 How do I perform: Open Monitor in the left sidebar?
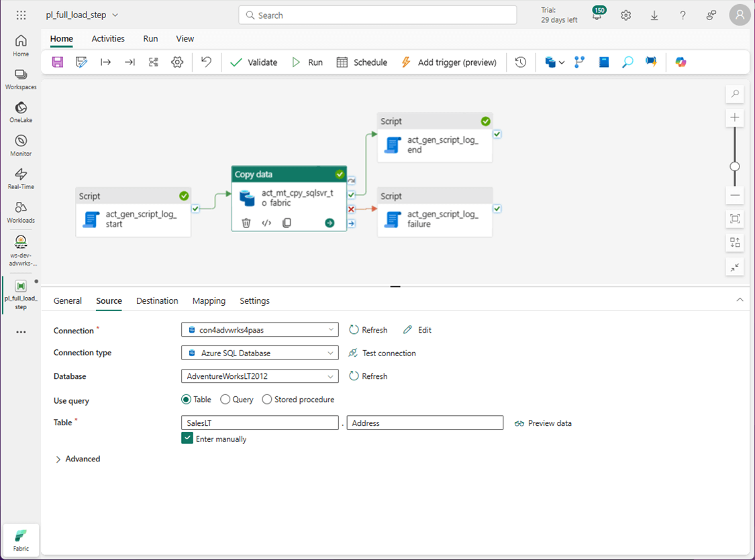[21, 146]
